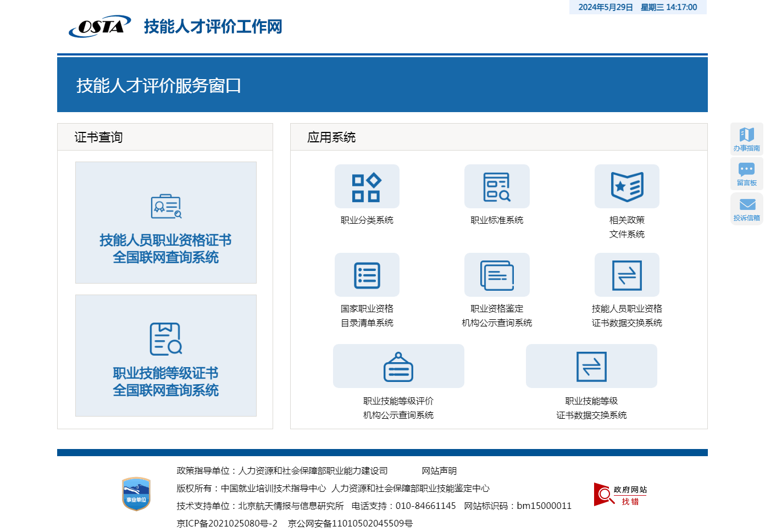This screenshot has width=765, height=532.
Task: Click the 政府网站找错 badge
Action: (x=620, y=495)
